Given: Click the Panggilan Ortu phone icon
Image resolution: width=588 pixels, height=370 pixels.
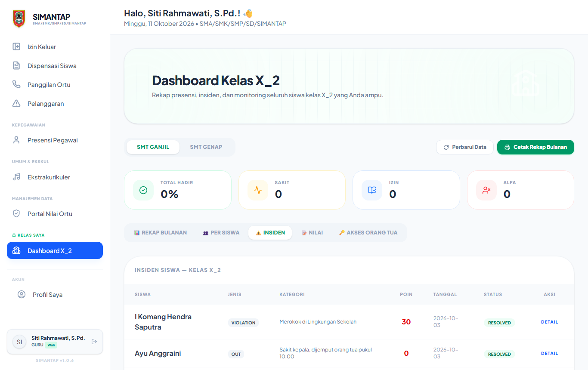Looking at the screenshot, I should click(16, 84).
